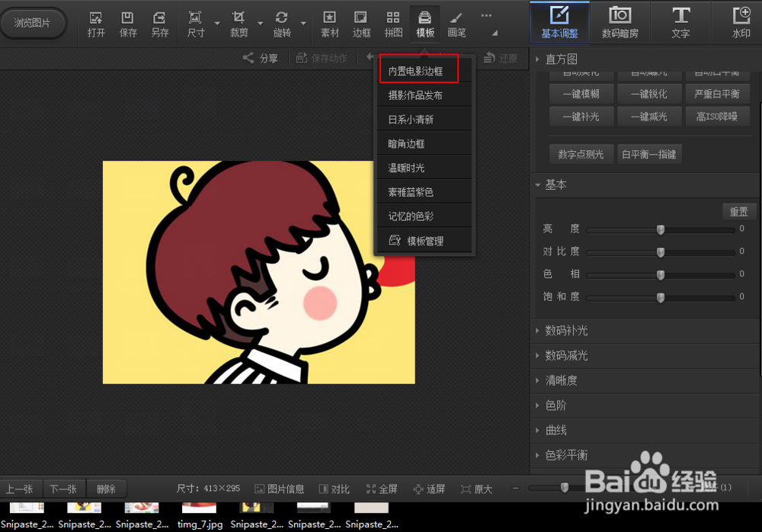
Task: Click the 打开 (Open) toolbar icon
Action: pos(96,24)
